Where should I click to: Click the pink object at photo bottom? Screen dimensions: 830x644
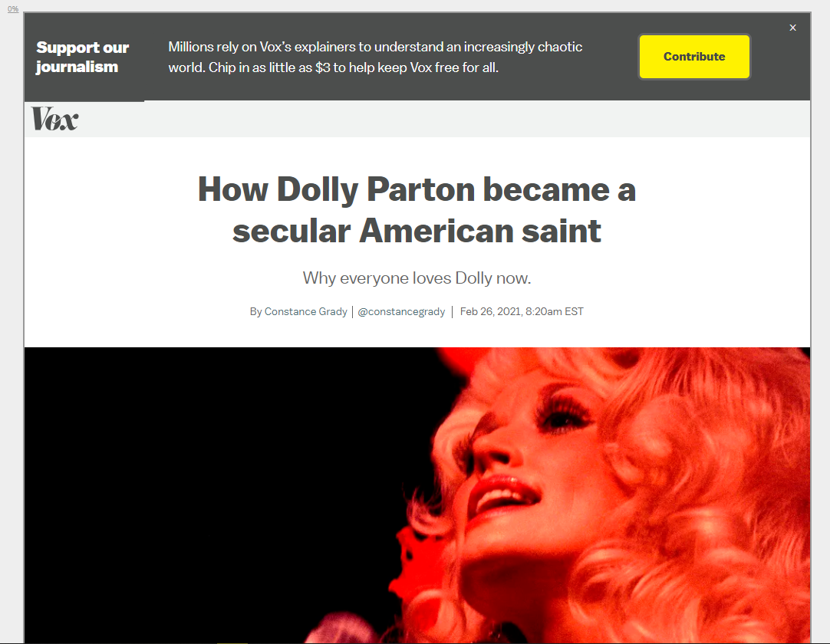[339, 629]
